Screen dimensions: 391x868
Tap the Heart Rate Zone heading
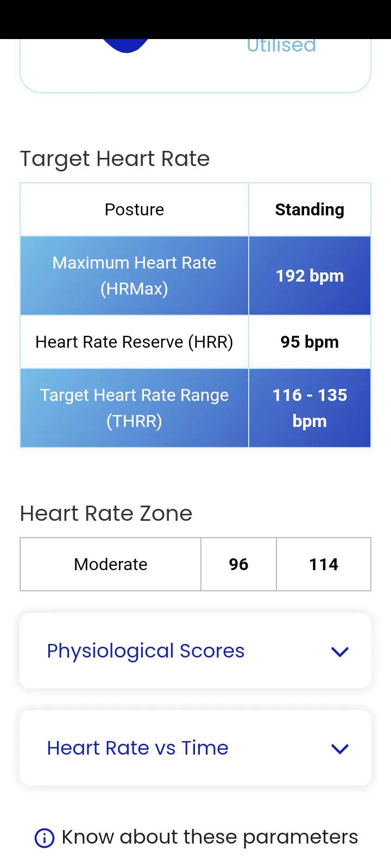pyautogui.click(x=106, y=513)
